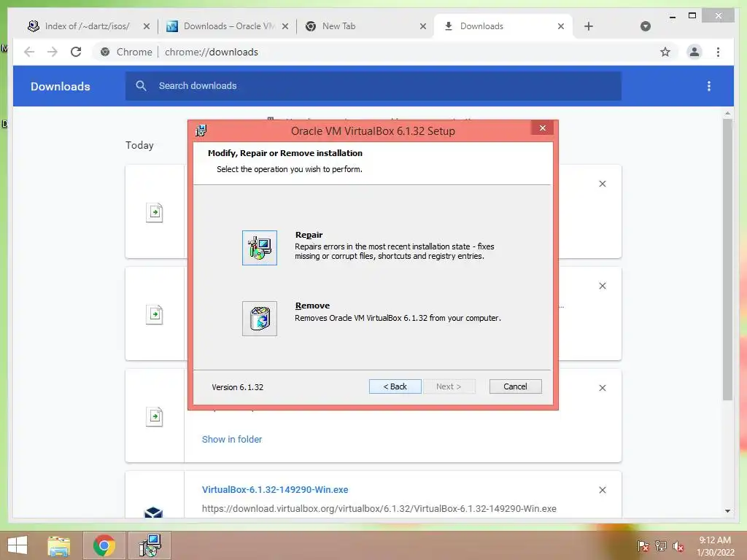Screen dimensions: 747x560
Task: Click the downloads page scrollbar
Action: click(x=727, y=260)
